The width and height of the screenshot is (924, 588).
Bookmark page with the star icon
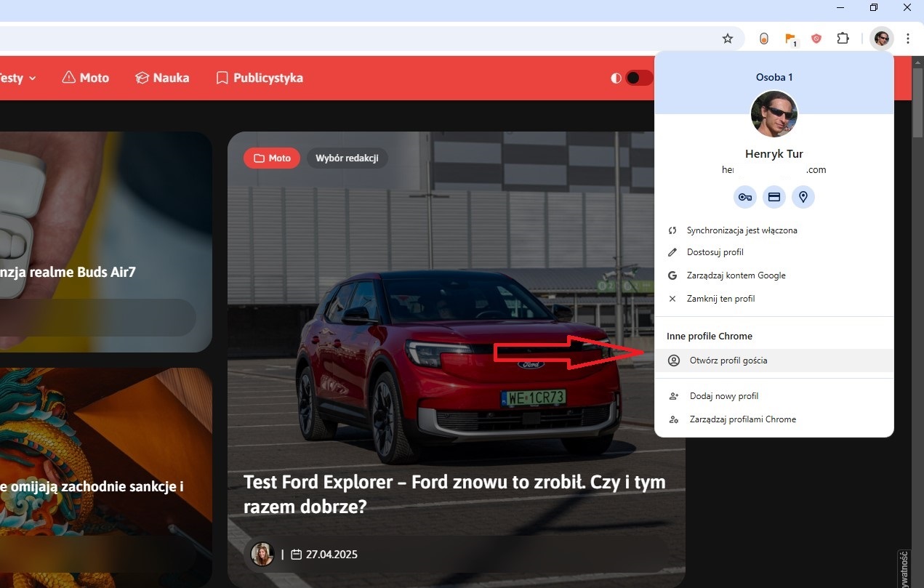click(728, 38)
